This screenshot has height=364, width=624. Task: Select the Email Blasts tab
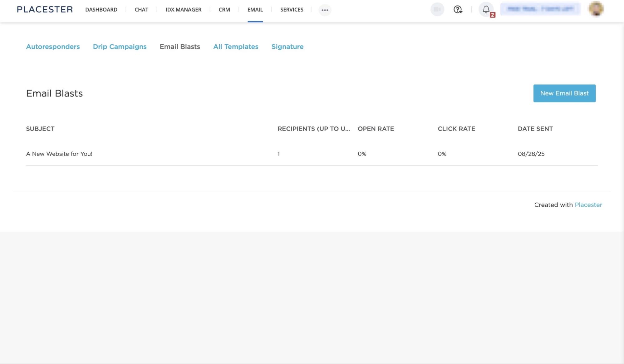[x=180, y=47]
